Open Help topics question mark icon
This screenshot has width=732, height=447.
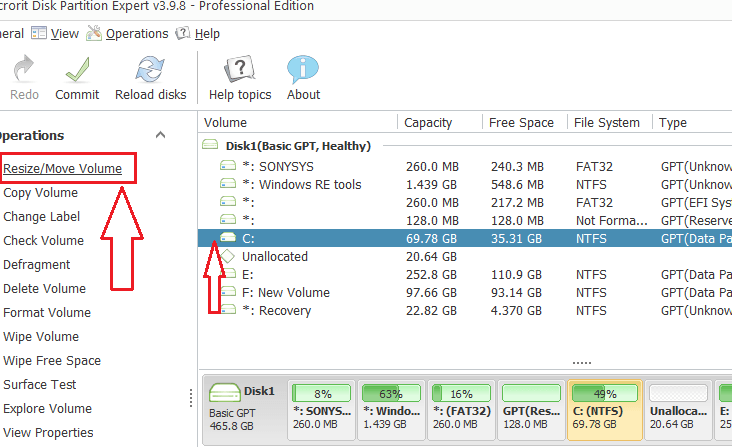click(239, 69)
